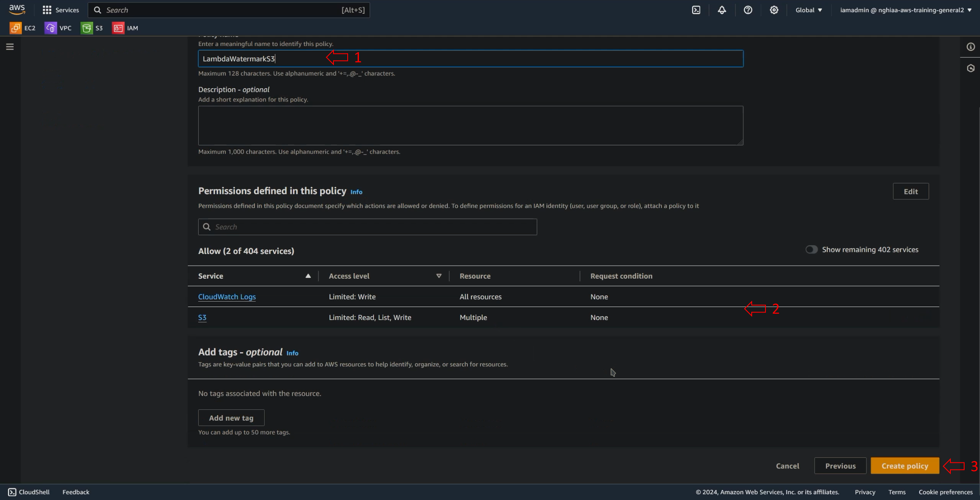Go back with the Previous button

840,466
